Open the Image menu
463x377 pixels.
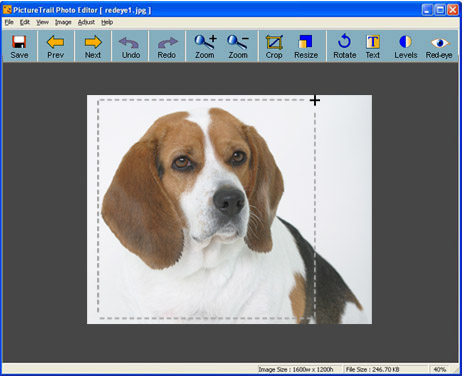point(63,22)
